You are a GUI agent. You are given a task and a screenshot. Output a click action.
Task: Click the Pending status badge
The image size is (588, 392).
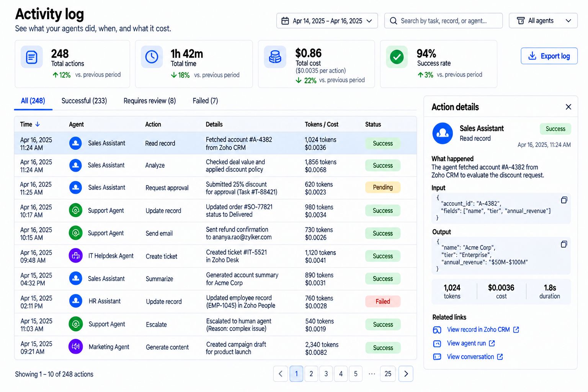coord(383,188)
